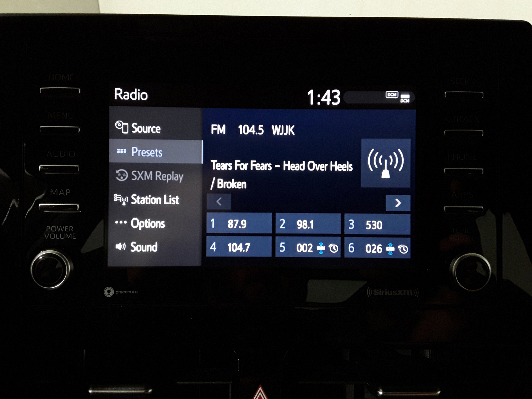The width and height of the screenshot is (532, 399).
Task: Toggle preset 5 SXM replay timer
Action: tap(335, 247)
